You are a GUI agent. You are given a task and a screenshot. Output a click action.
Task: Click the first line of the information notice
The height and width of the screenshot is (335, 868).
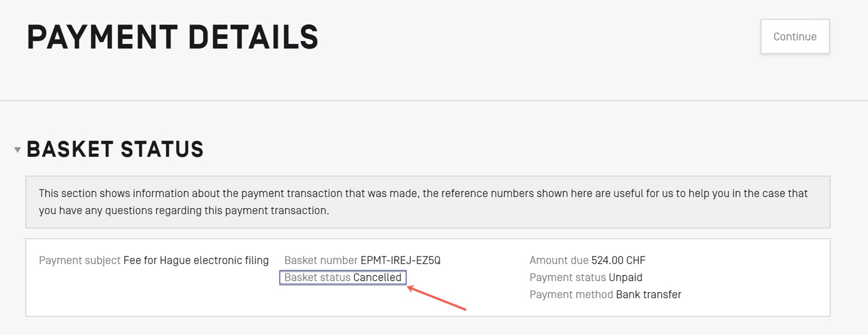tap(423, 193)
